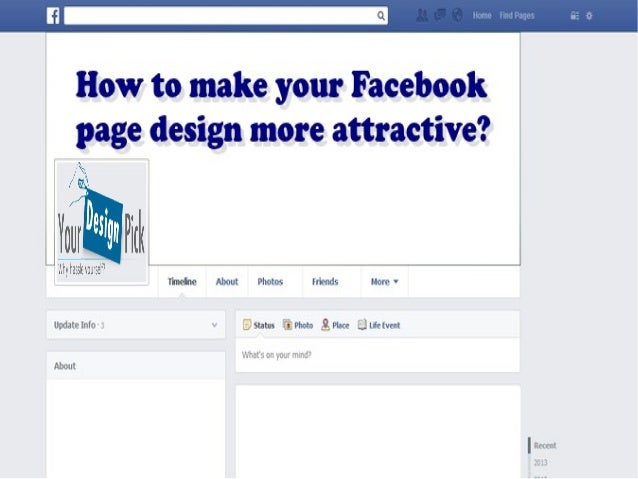
Task: Open Your Design Pick profile picture
Action: pyautogui.click(x=102, y=222)
